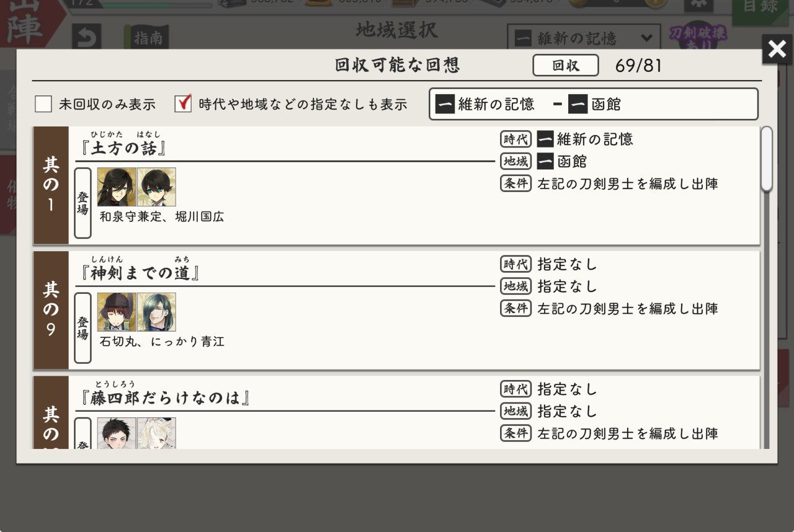Screen dimensions: 794x532
Task: Open the 『神剣までの道』 recollection entry
Action: click(x=396, y=311)
